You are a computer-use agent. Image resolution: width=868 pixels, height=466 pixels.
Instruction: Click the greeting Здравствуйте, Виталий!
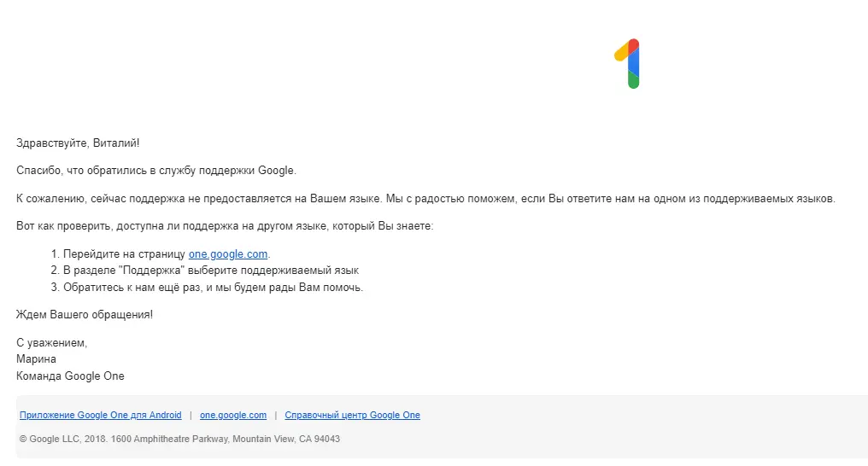point(78,143)
